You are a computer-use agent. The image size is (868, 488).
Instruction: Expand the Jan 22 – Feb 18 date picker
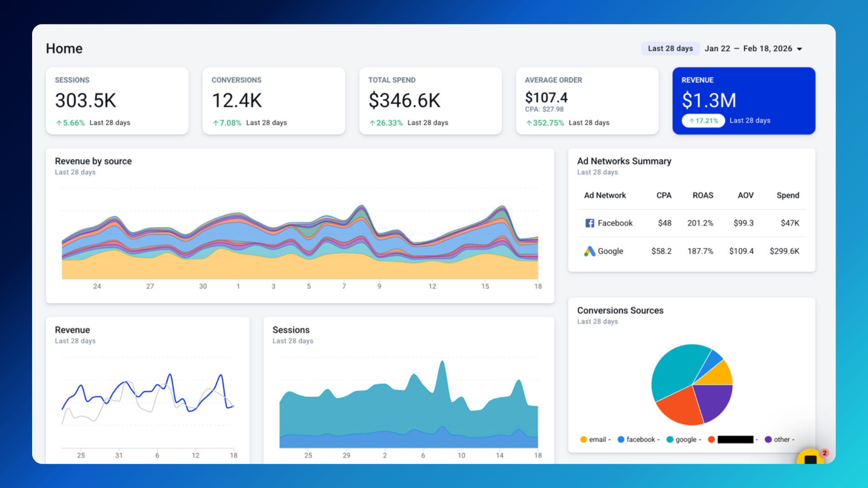(748, 49)
